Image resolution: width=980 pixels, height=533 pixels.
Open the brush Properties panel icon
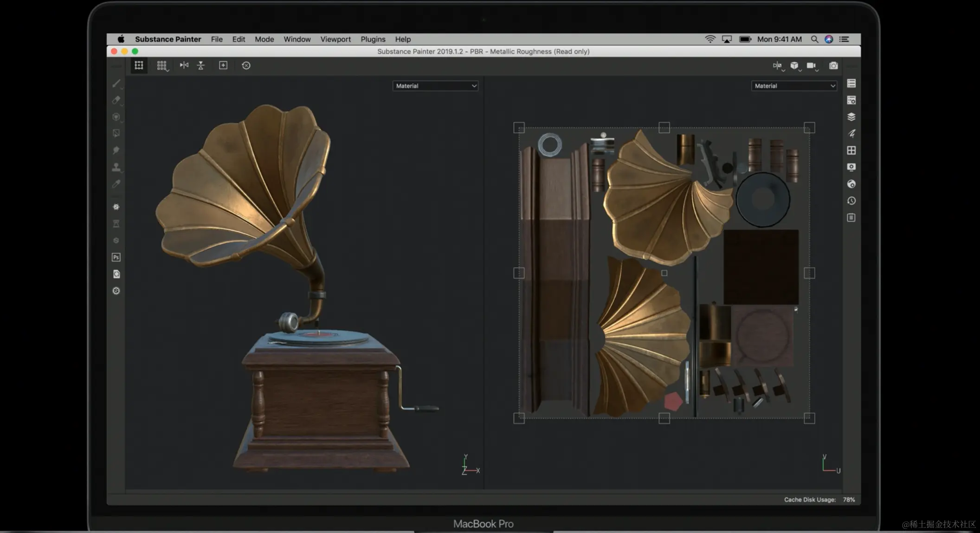851,134
